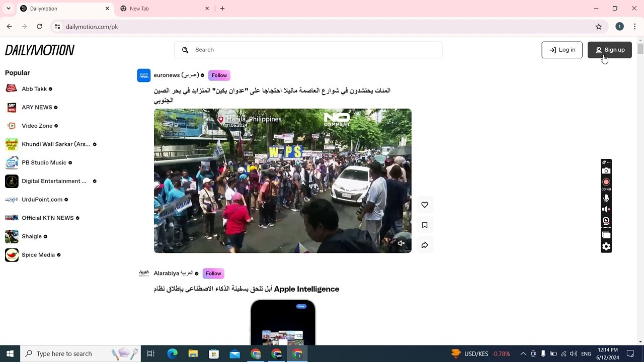Open Task View on the taskbar
The image size is (644, 362).
tap(151, 353)
